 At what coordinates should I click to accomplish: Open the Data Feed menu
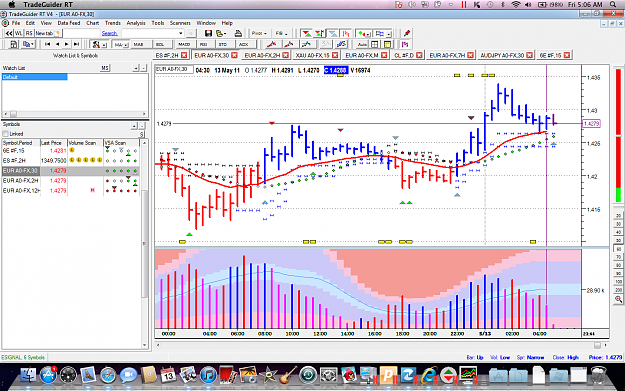tap(69, 23)
